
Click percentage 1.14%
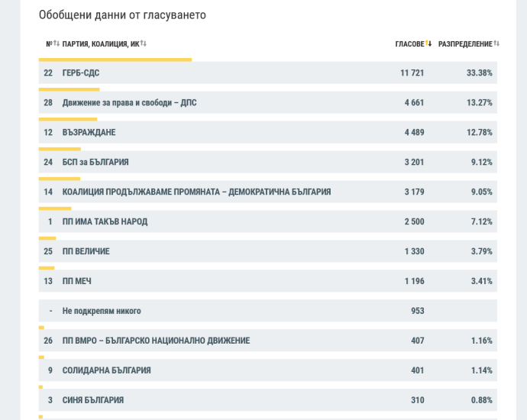[482, 370]
